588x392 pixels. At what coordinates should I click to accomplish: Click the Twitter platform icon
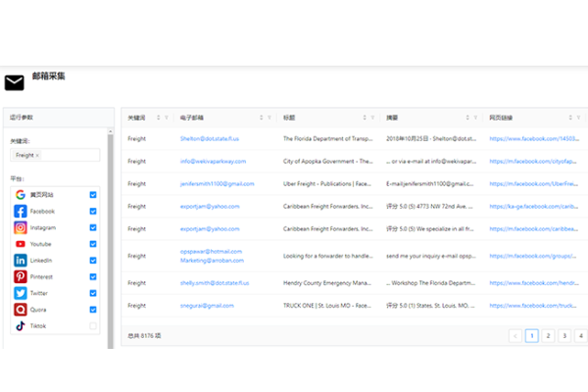(x=21, y=293)
